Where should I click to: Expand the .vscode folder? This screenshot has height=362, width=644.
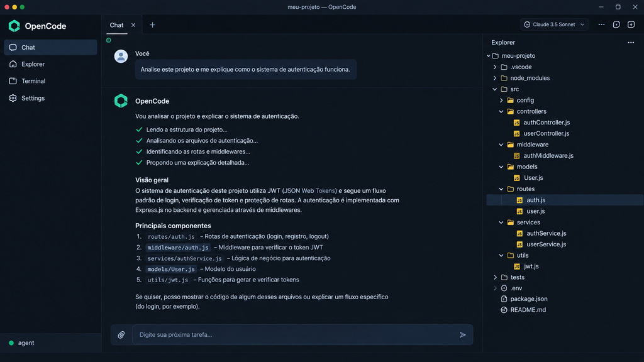point(495,67)
